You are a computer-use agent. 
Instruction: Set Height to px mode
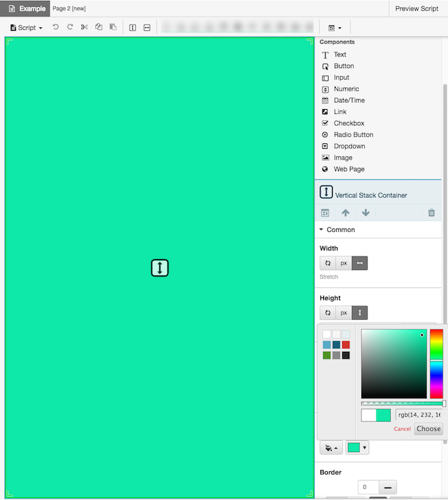click(x=344, y=313)
